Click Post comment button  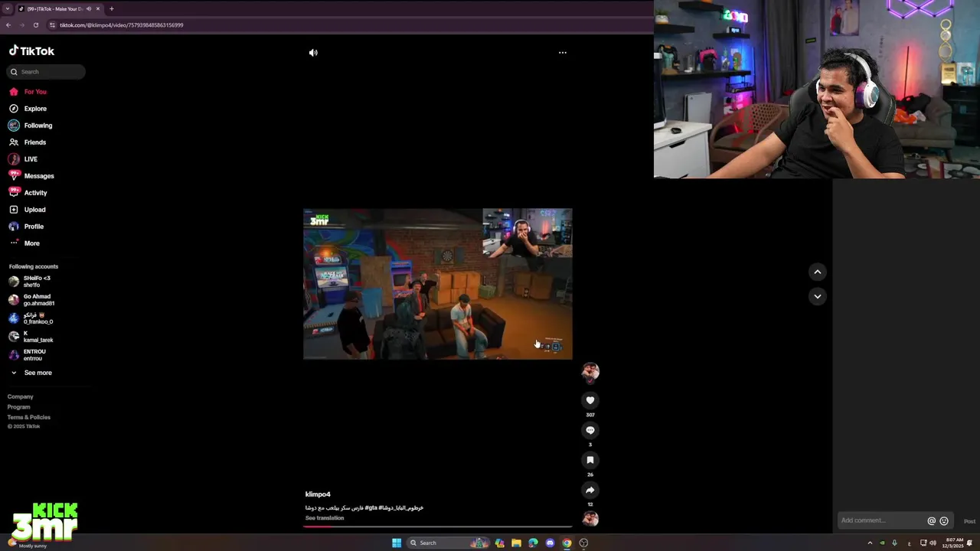pyautogui.click(x=969, y=521)
